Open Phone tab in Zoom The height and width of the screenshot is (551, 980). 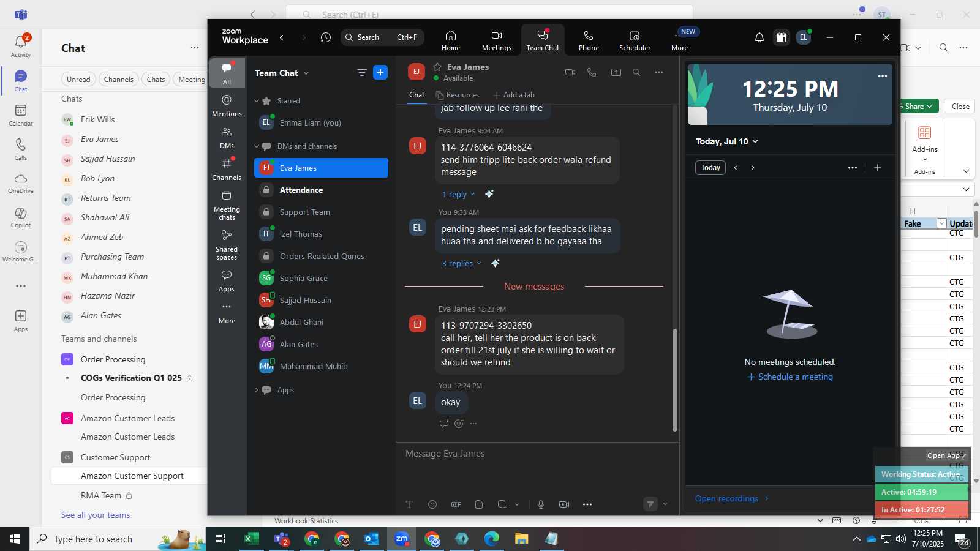tap(589, 40)
